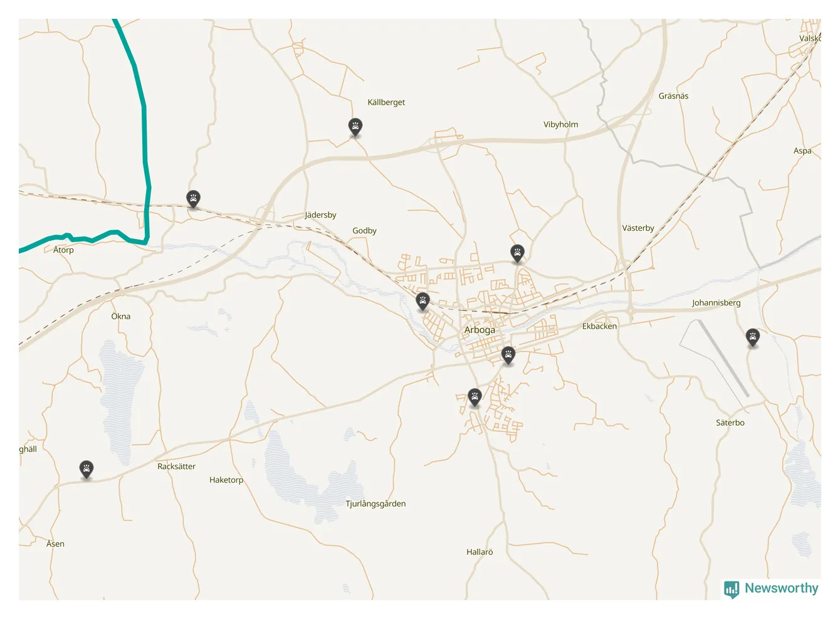Screen dimensions: 840x619
Task: Open the car marker north of Arboga
Action: (x=517, y=253)
